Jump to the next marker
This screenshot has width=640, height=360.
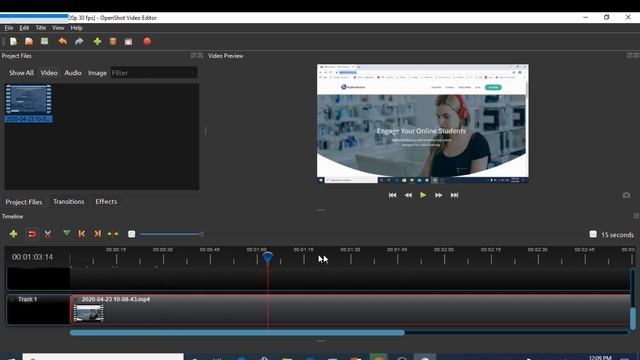pos(98,234)
